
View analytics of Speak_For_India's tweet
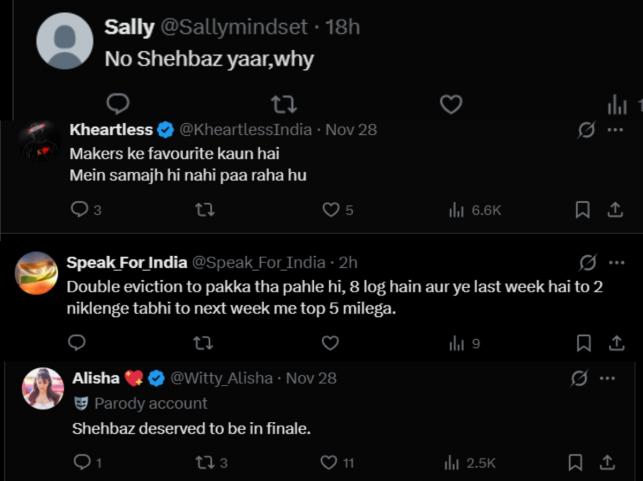[456, 343]
